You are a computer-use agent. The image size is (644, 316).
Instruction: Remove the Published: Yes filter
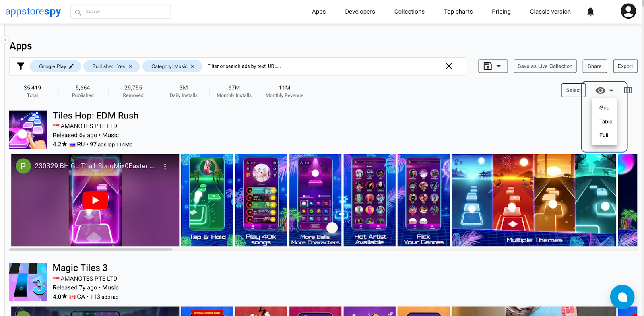[x=130, y=66]
